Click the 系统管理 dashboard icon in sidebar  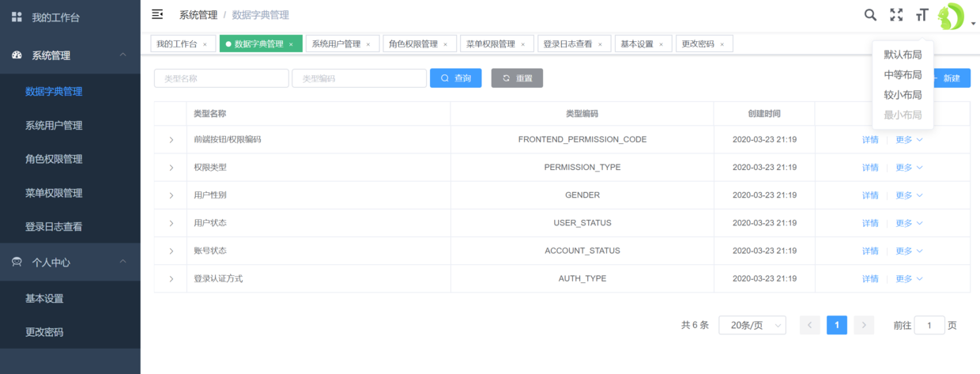click(x=17, y=55)
